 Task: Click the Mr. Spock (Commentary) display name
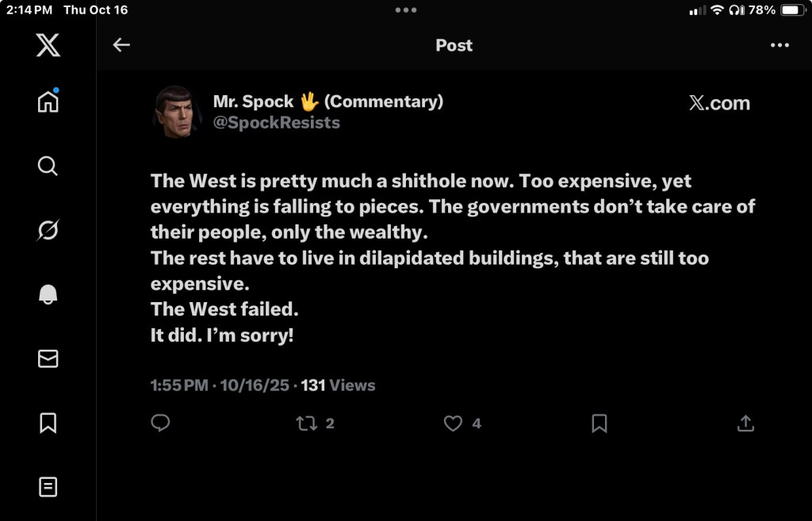tap(327, 102)
